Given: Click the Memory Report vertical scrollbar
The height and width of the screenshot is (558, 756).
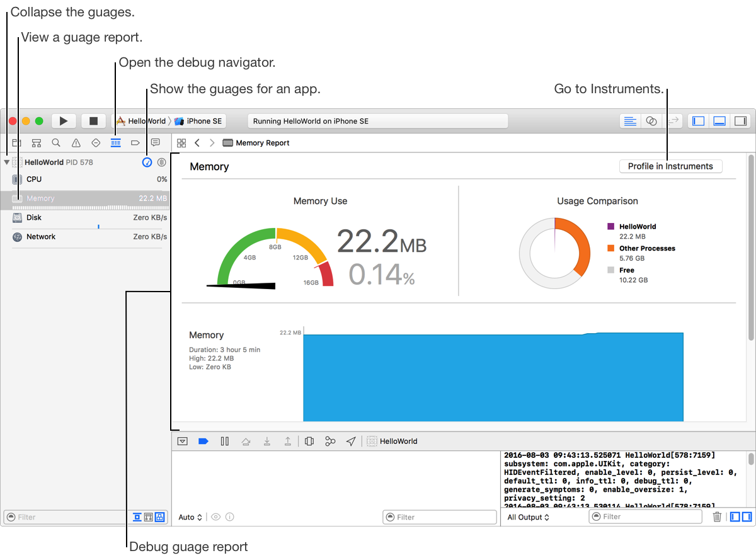Looking at the screenshot, I should tap(750, 247).
